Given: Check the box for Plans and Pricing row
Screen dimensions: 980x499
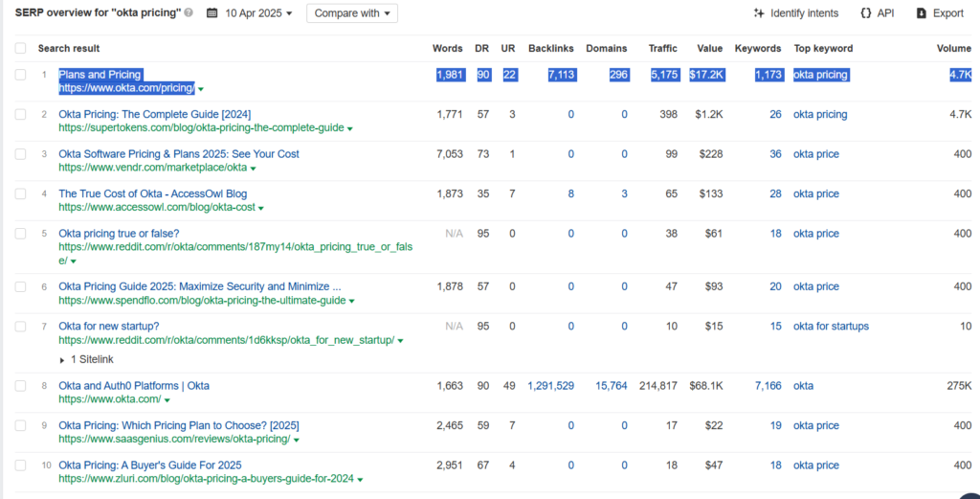Looking at the screenshot, I should click(21, 75).
